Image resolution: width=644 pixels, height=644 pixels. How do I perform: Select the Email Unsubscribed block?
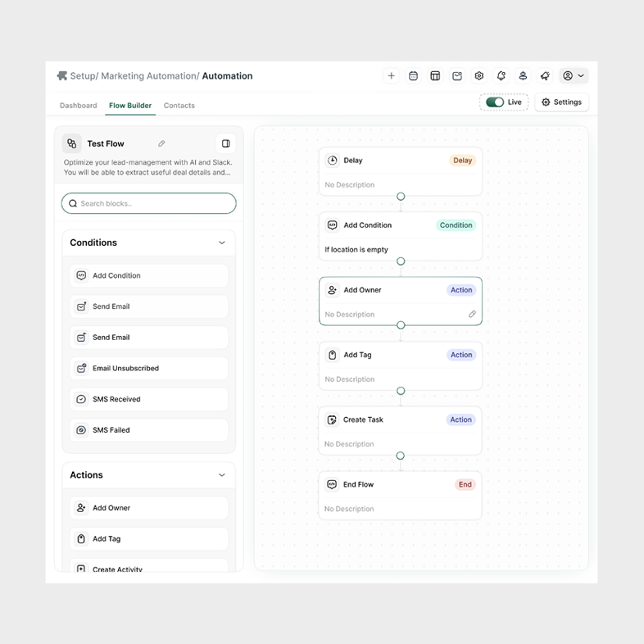(x=149, y=369)
